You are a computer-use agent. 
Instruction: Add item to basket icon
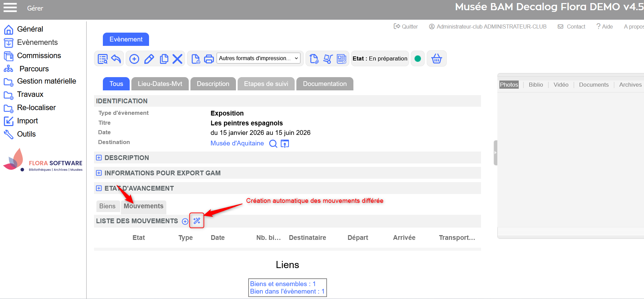click(436, 59)
